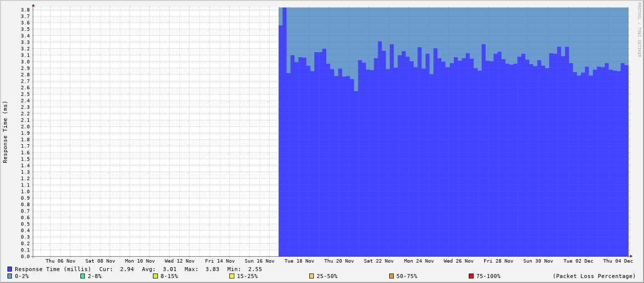The image size is (644, 283).
Task: Click the Min 2.55 statistic value
Action: tap(255, 269)
